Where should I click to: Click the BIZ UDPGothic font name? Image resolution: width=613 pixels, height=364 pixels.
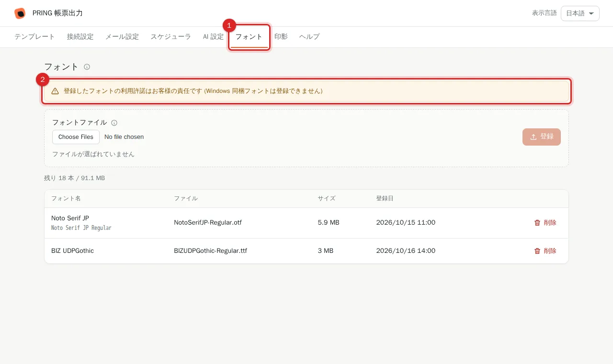point(72,251)
